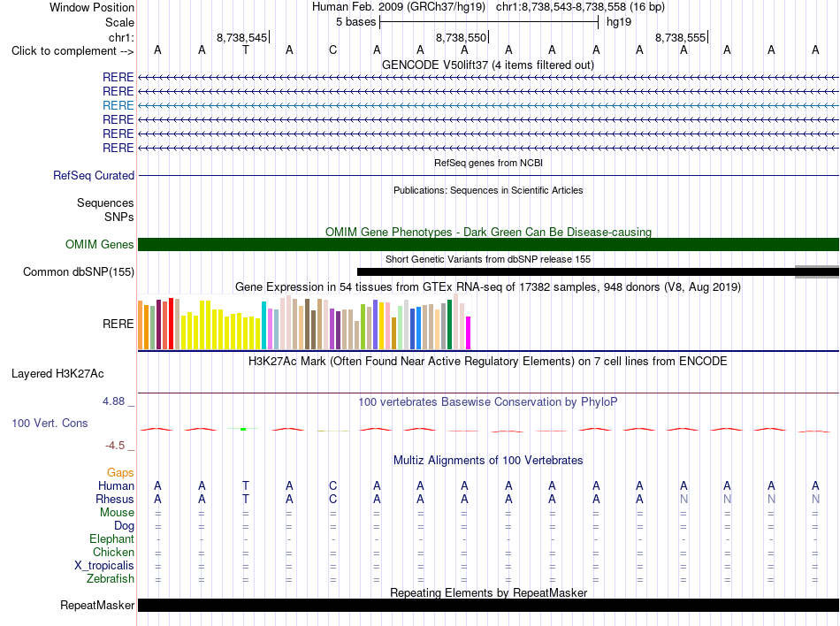Viewport: 840px width, 626px height.
Task: Click the RepeatMasker black bar
Action: point(488,605)
